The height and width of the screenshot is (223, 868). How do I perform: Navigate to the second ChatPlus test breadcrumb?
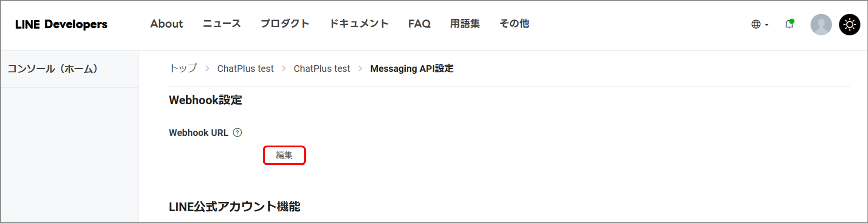click(322, 68)
